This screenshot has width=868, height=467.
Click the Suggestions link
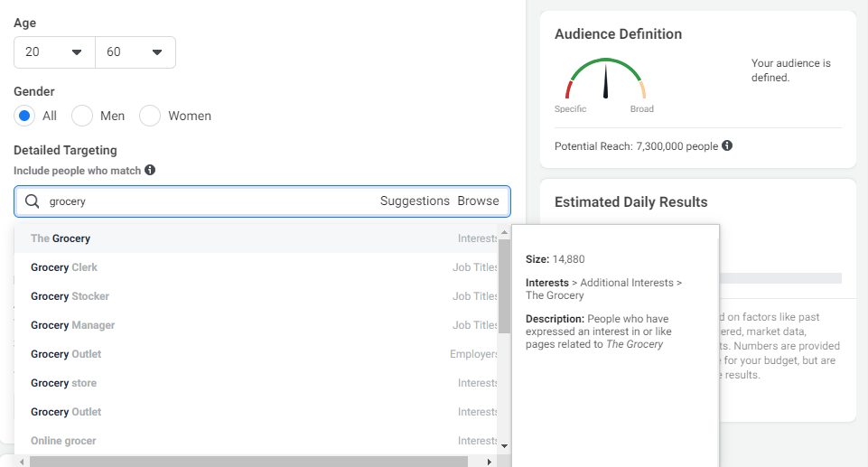[x=415, y=201]
